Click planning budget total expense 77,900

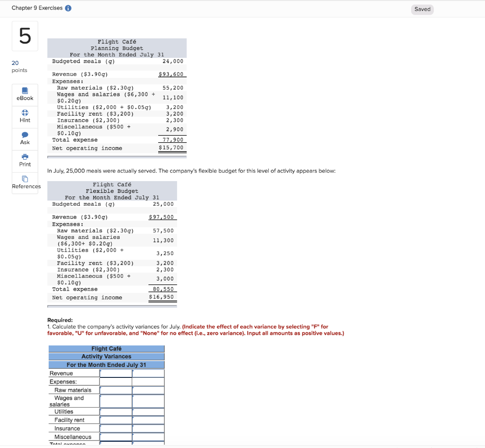coord(173,140)
